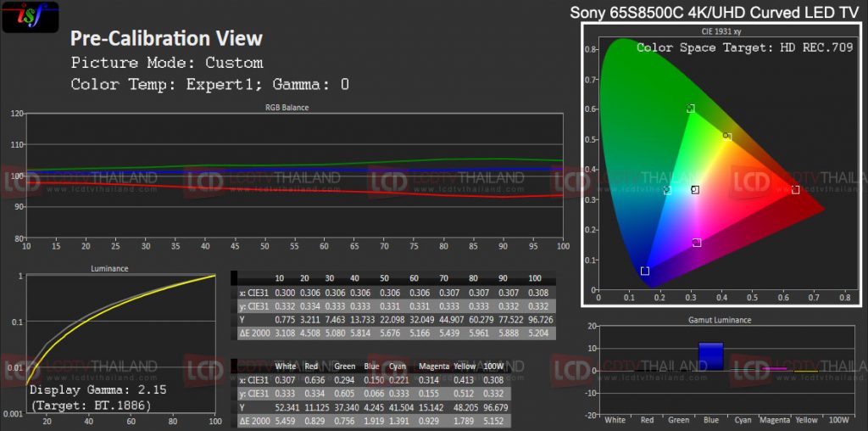868x431 pixels.
Task: Select the red primary marker on CIE chart
Action: click(x=795, y=190)
